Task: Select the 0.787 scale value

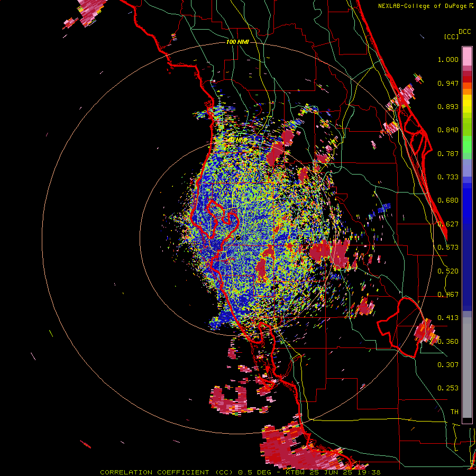Action: 448,153
